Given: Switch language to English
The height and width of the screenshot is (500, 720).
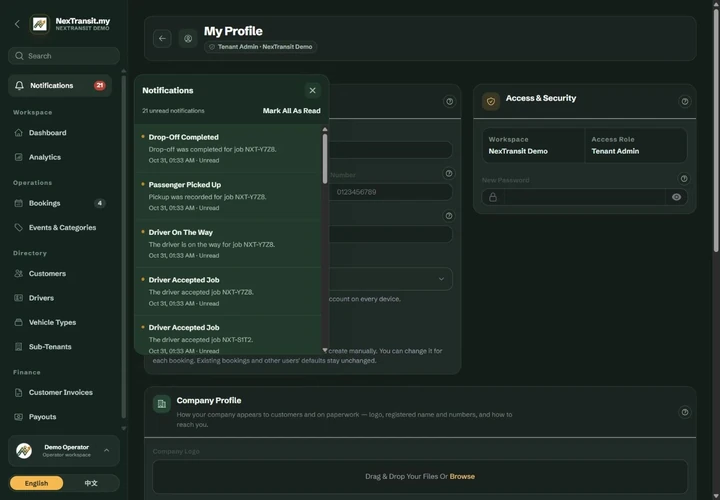Looking at the screenshot, I should point(36,483).
